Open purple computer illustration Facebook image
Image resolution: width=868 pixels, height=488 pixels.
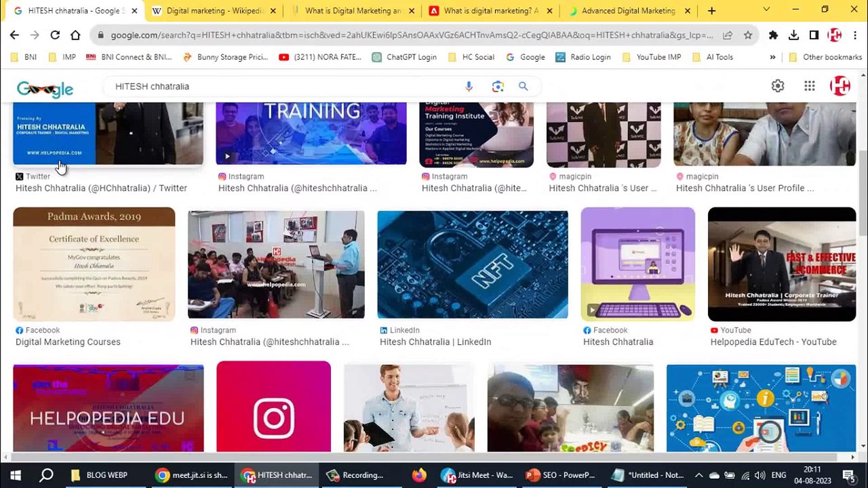(638, 264)
